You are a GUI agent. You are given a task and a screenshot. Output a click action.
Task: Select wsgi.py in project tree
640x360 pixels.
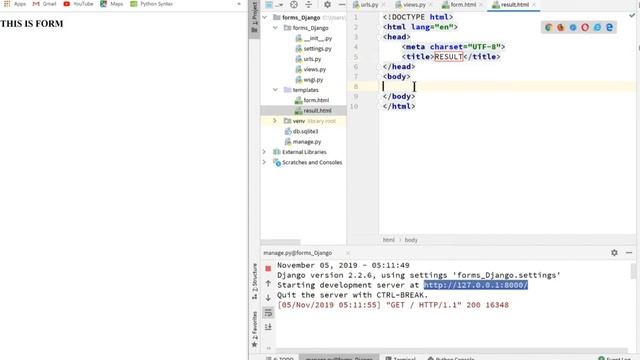tap(309, 80)
